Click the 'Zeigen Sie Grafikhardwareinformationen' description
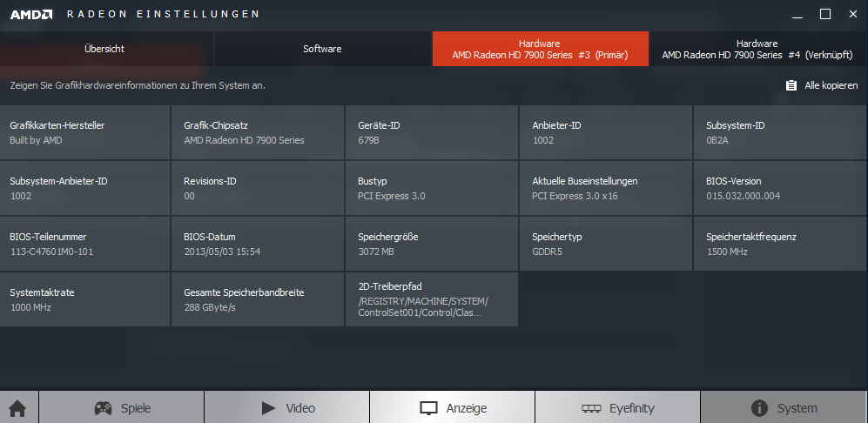Viewport: 868px width, 423px height. pos(138,86)
